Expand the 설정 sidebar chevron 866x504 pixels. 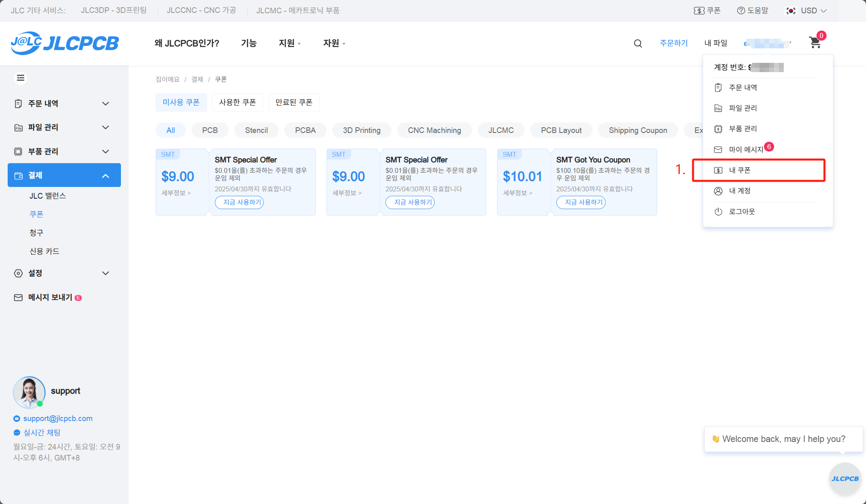pyautogui.click(x=106, y=274)
